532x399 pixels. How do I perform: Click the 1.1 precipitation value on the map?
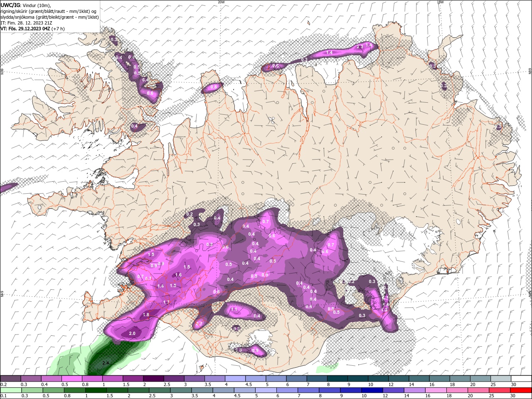click(x=234, y=309)
